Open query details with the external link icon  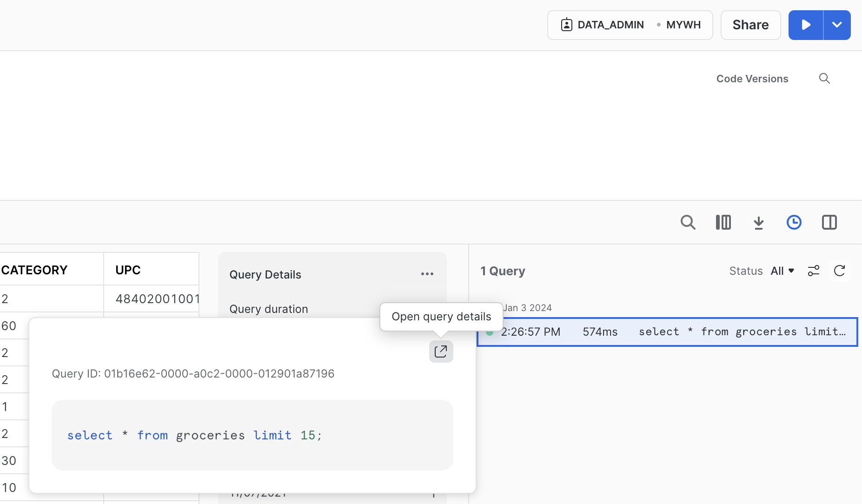click(440, 351)
